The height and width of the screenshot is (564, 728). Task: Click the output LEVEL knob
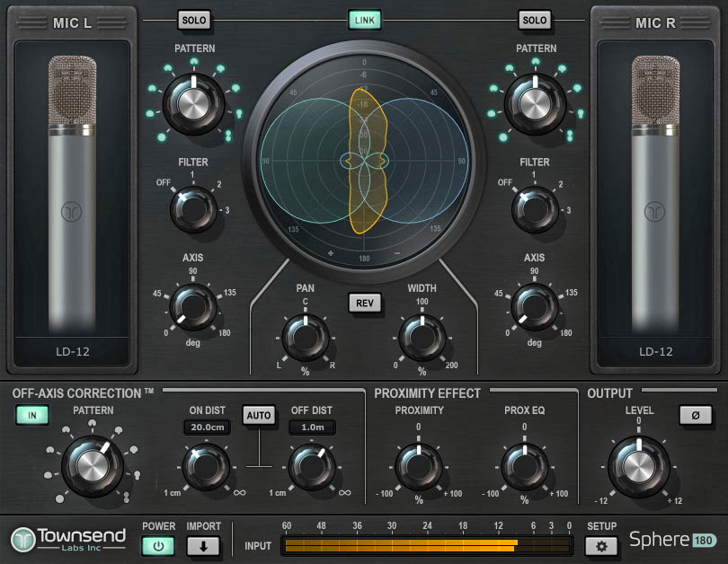click(x=639, y=467)
